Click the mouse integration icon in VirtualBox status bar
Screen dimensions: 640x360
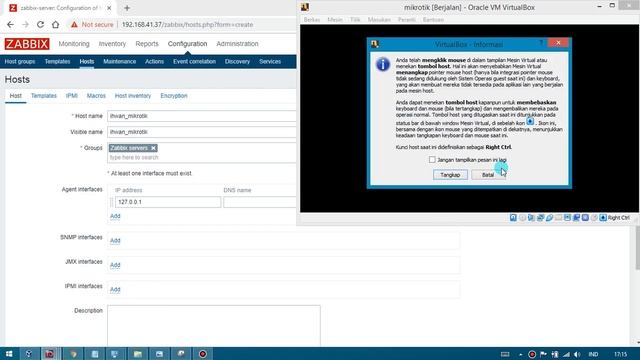(x=594, y=218)
